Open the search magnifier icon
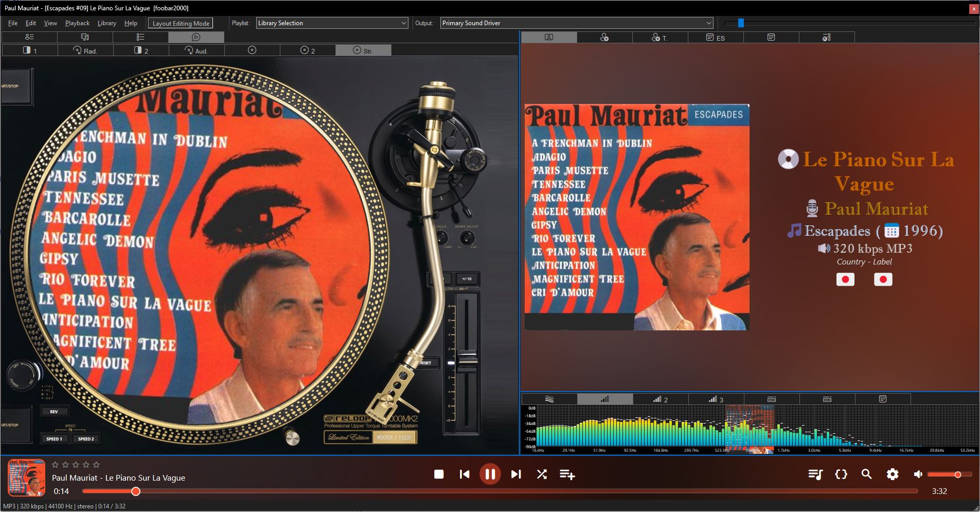Image resolution: width=980 pixels, height=512 pixels. tap(867, 474)
